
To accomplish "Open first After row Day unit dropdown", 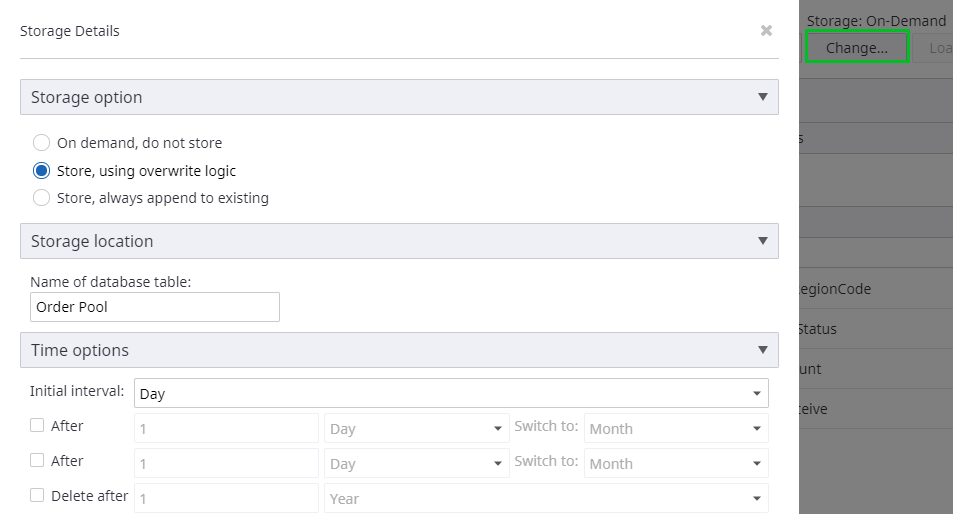I will point(415,429).
